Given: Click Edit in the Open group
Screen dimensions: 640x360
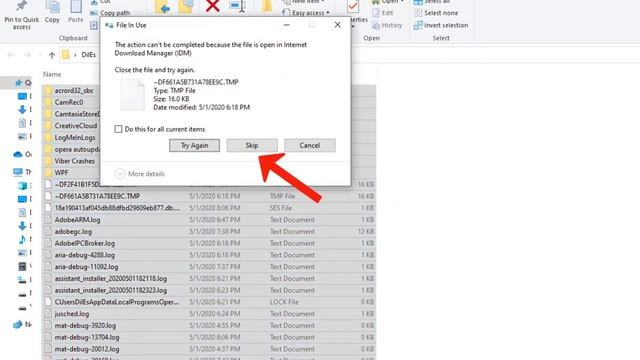Looking at the screenshot, I should [x=382, y=13].
